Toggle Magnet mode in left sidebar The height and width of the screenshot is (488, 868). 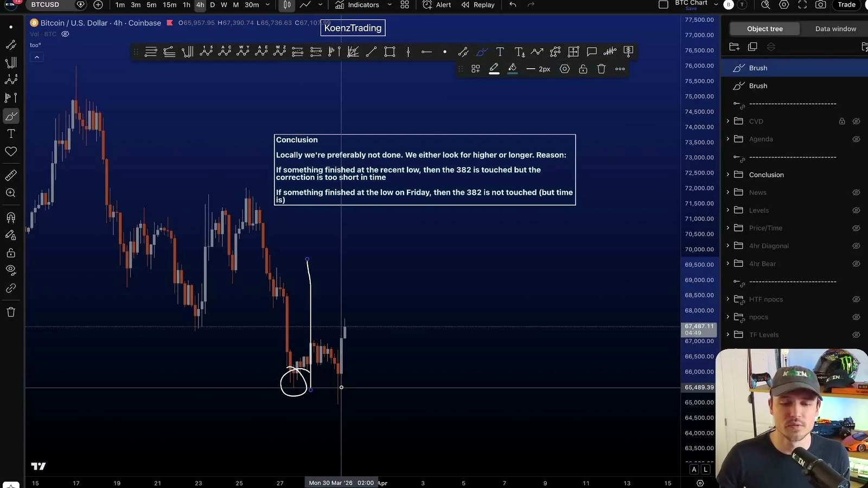(x=11, y=217)
